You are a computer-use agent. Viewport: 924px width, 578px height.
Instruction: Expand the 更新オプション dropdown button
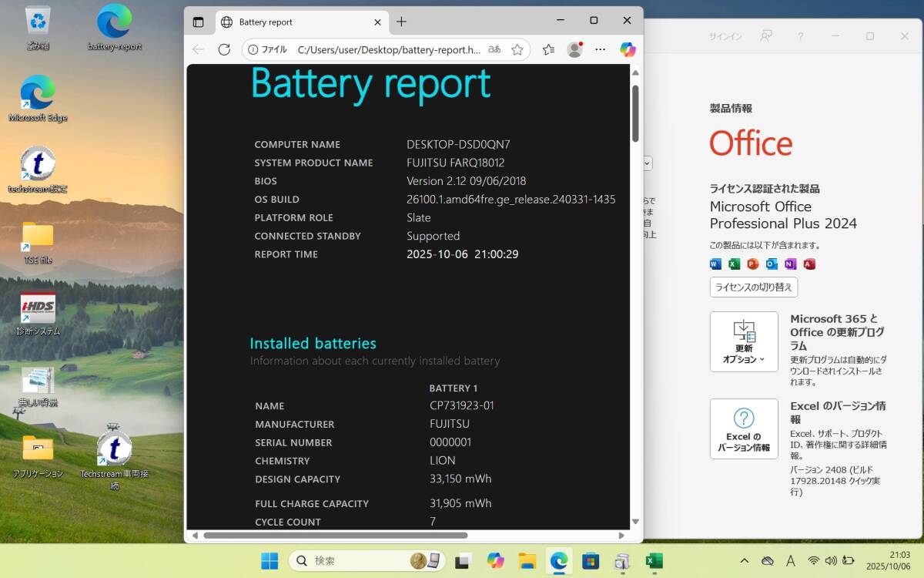(744, 341)
